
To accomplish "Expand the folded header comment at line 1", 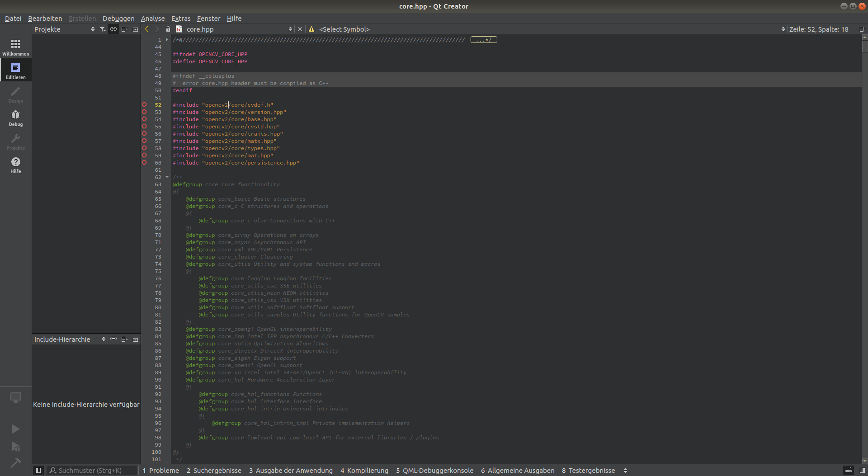I will click(167, 40).
